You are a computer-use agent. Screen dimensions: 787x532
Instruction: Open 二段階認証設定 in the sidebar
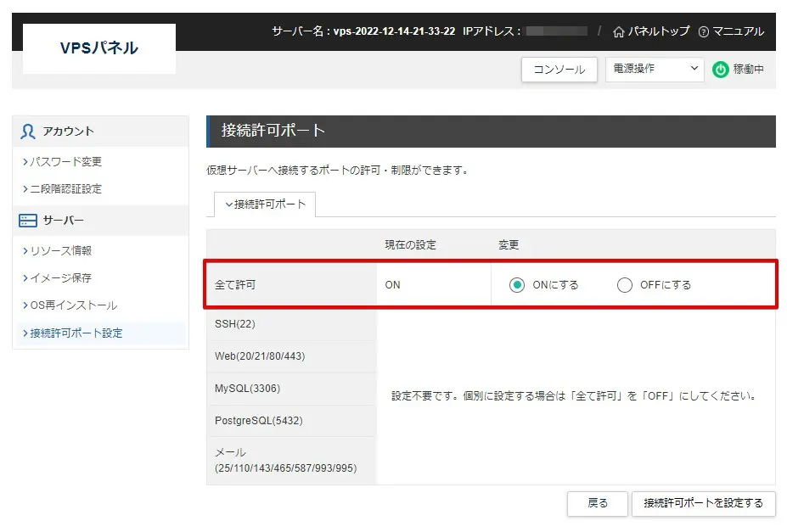pyautogui.click(x=65, y=188)
